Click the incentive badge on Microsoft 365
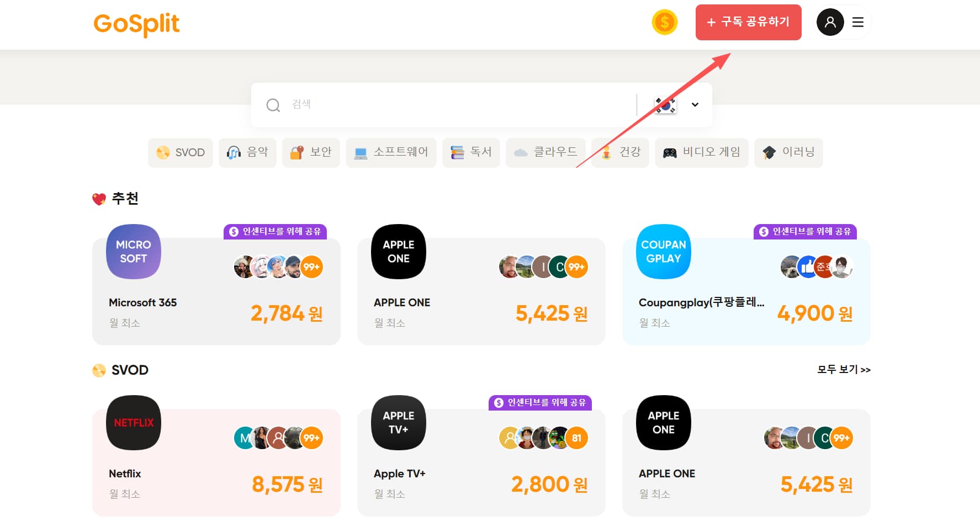 coord(275,232)
